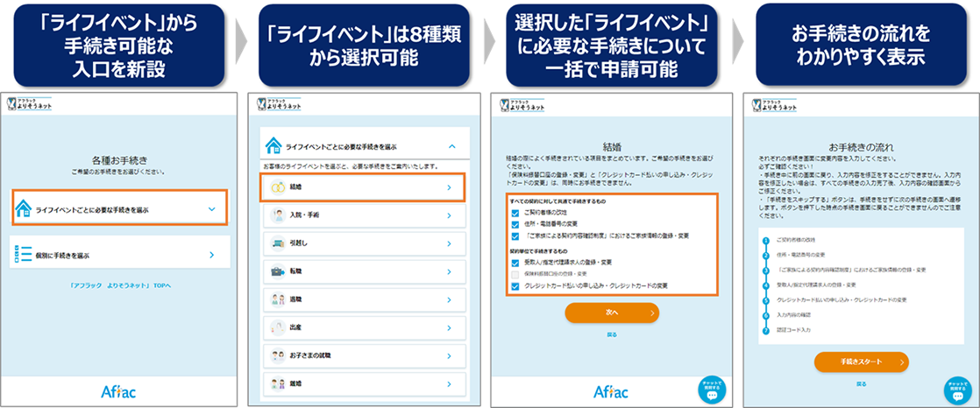This screenshot has height=408, width=980.
Task: Click step 2 住所・電話番号の変更 in the flow list
Action: (x=800, y=255)
